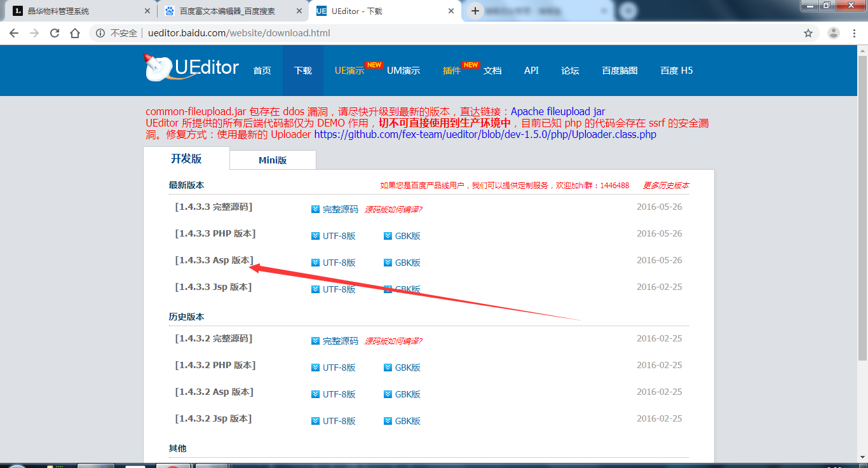Click the browser home icon
The width and height of the screenshot is (868, 468).
click(75, 33)
